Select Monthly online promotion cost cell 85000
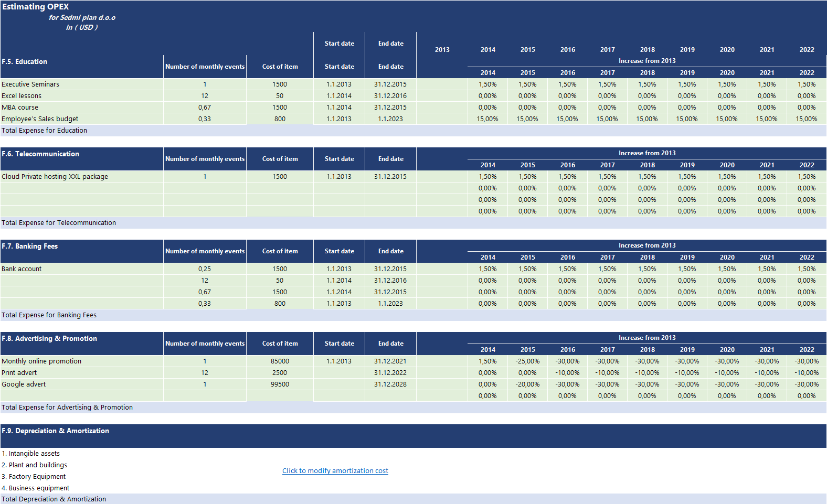Screen dimensions: 827x504 click(280, 361)
